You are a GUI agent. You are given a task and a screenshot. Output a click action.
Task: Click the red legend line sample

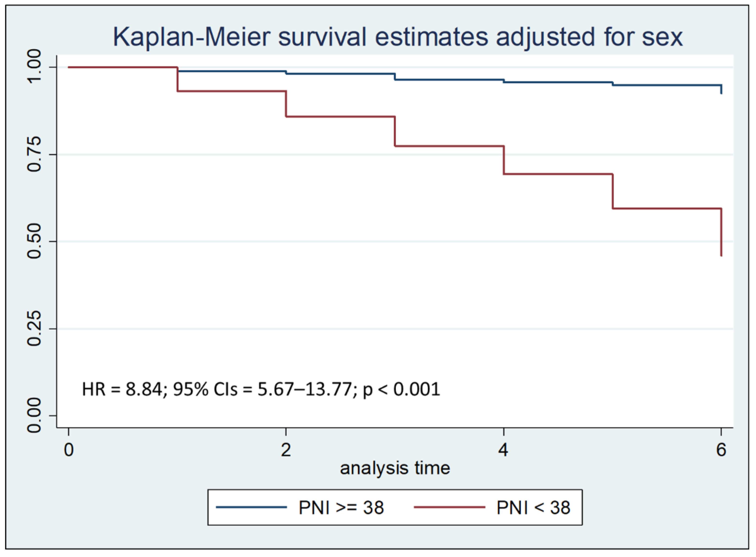tap(449, 507)
